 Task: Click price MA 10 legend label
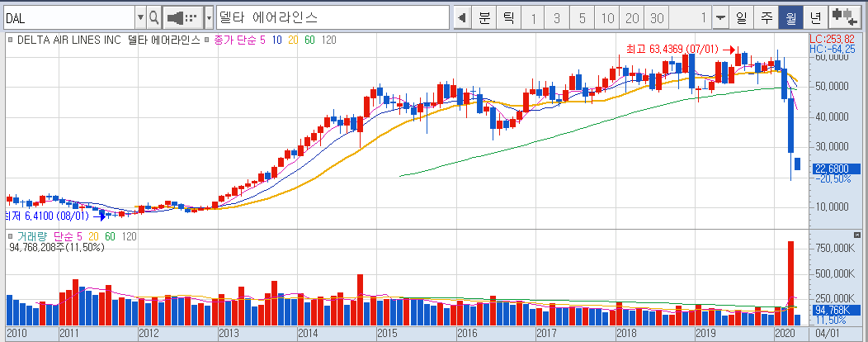tap(276, 40)
